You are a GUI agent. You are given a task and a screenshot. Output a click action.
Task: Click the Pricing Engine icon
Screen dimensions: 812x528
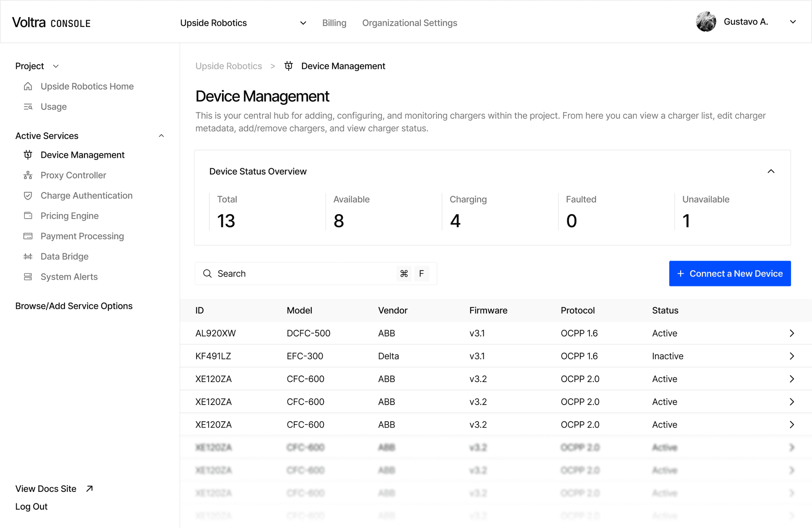[x=28, y=216]
